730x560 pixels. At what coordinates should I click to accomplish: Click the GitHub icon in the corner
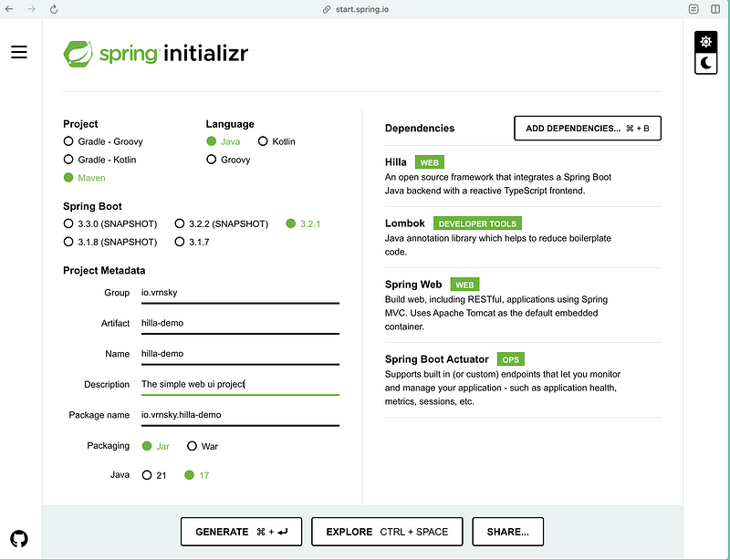(19, 540)
